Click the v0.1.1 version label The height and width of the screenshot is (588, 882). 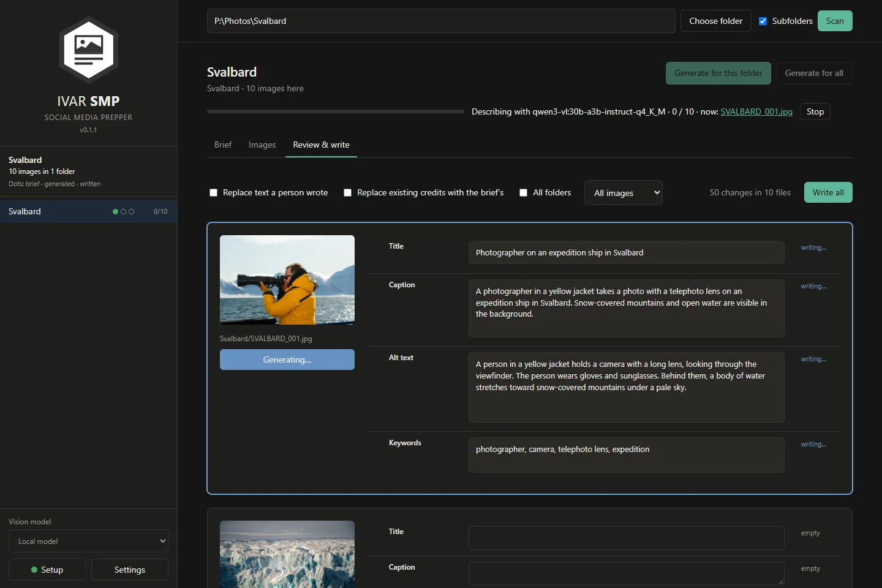coord(88,130)
